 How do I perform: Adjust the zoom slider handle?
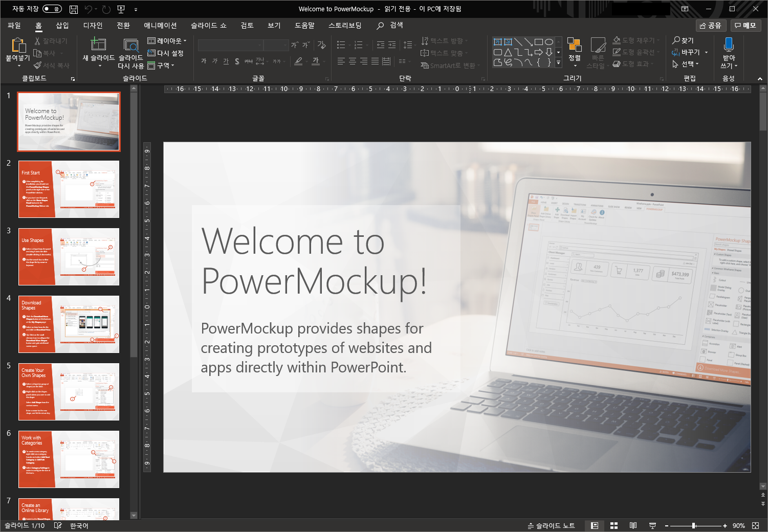694,525
